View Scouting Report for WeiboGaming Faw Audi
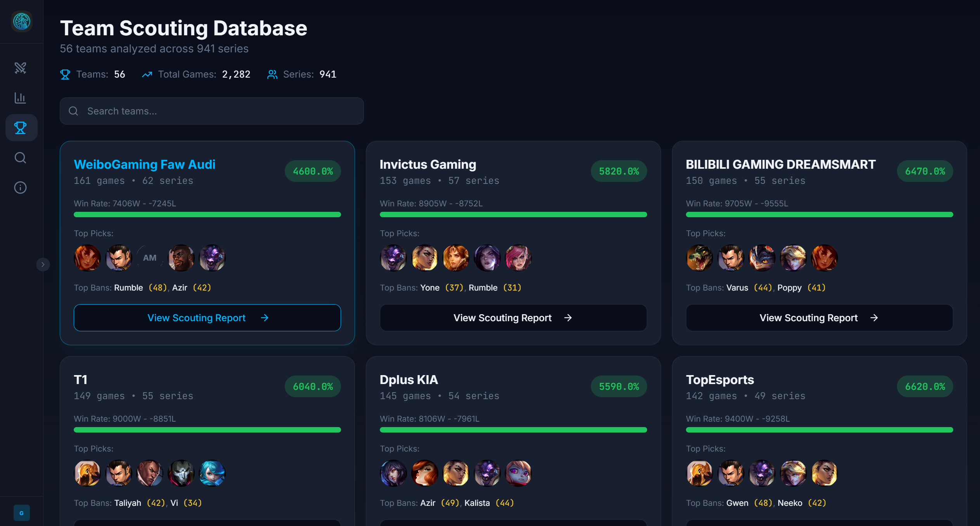 point(207,318)
